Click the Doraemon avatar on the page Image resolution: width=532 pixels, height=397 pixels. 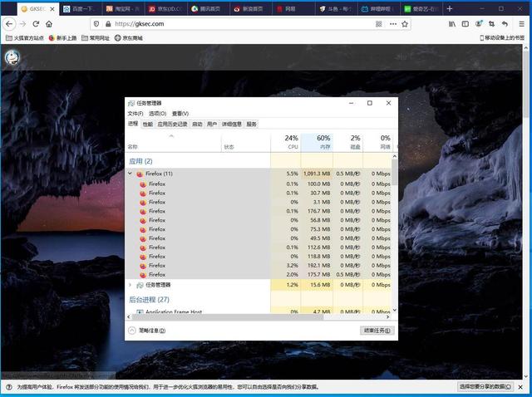tap(12, 57)
